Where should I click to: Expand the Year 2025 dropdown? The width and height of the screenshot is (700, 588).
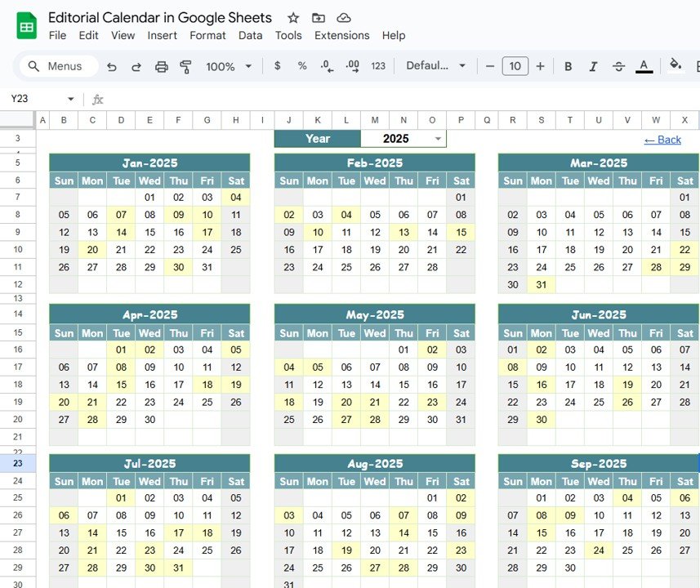(438, 139)
